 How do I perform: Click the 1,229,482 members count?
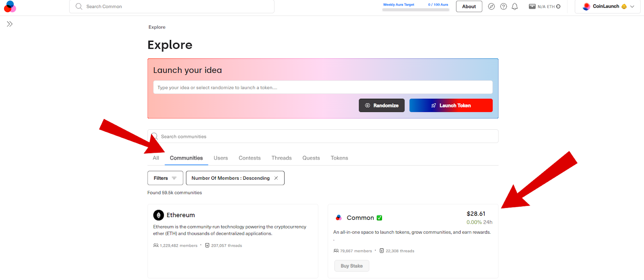[179, 245]
